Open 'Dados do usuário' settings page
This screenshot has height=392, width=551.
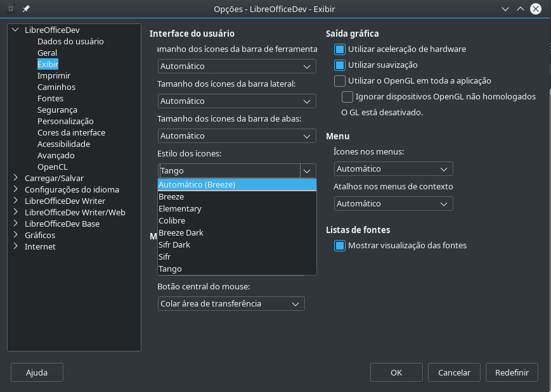point(70,41)
